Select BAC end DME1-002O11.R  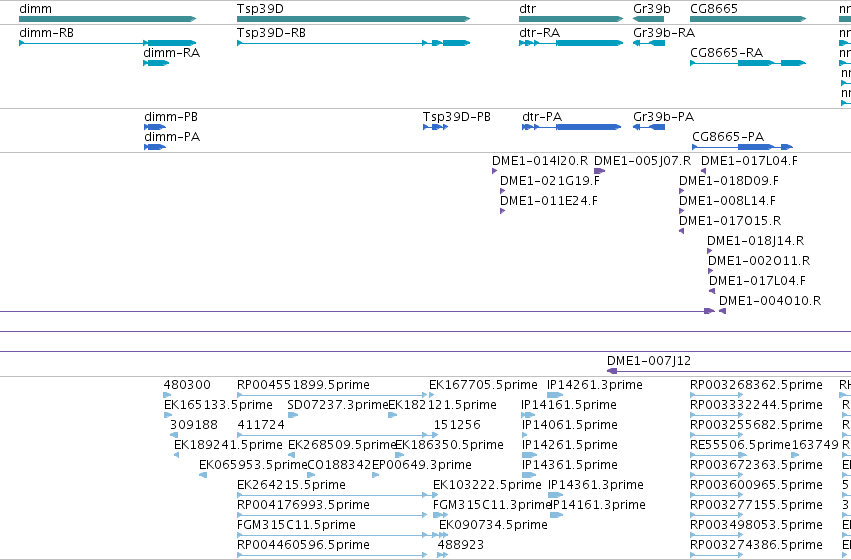(759, 261)
